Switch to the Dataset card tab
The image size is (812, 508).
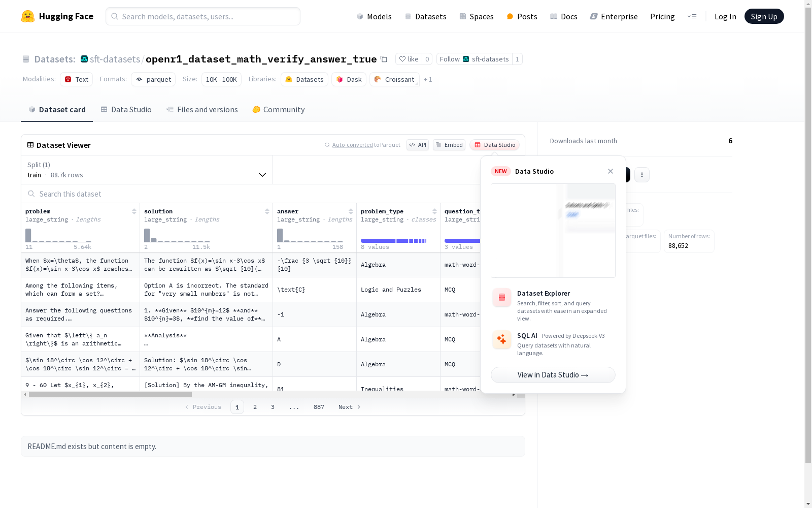tap(57, 110)
